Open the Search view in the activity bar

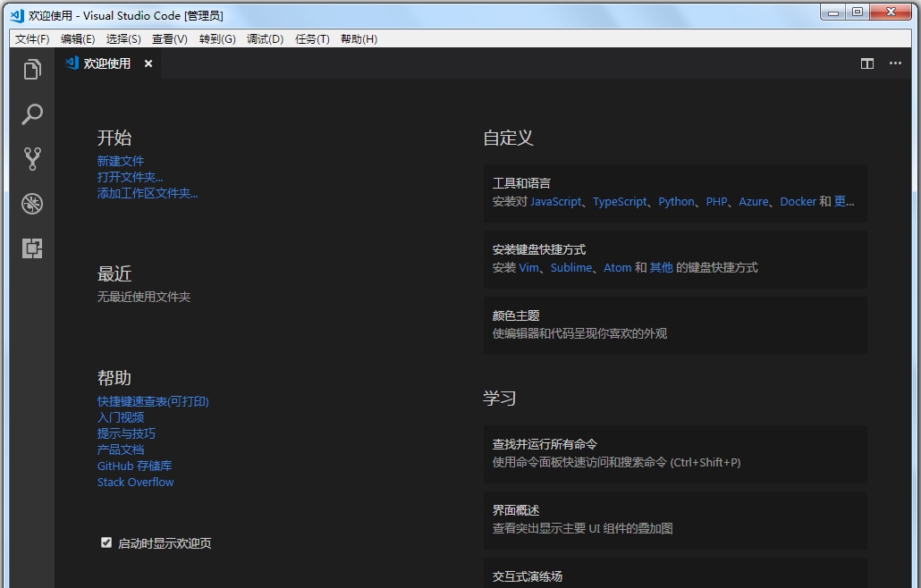[x=32, y=113]
